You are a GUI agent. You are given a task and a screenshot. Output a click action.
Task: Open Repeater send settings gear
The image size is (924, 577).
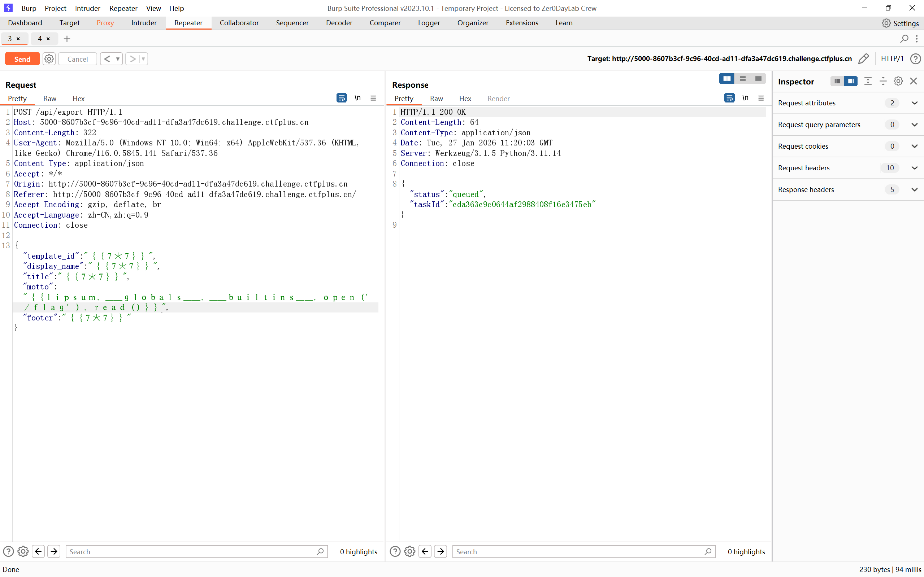point(49,59)
